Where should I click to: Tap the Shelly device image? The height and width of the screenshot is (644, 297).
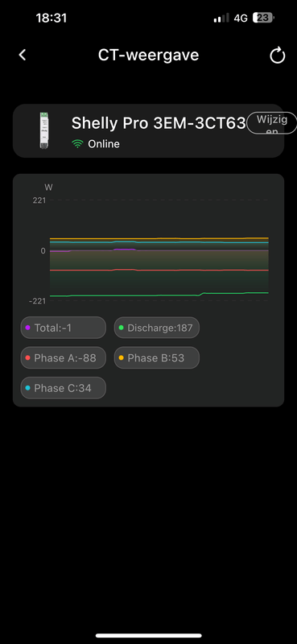pyautogui.click(x=44, y=130)
